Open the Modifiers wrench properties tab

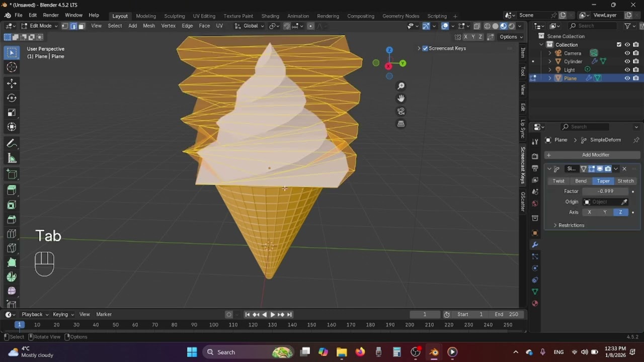pos(535,244)
